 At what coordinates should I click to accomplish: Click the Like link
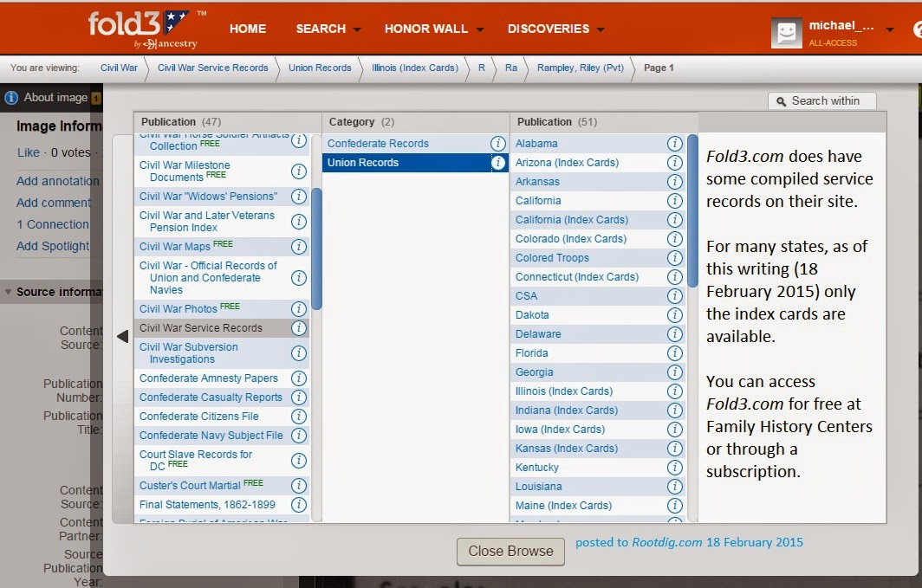coord(29,152)
